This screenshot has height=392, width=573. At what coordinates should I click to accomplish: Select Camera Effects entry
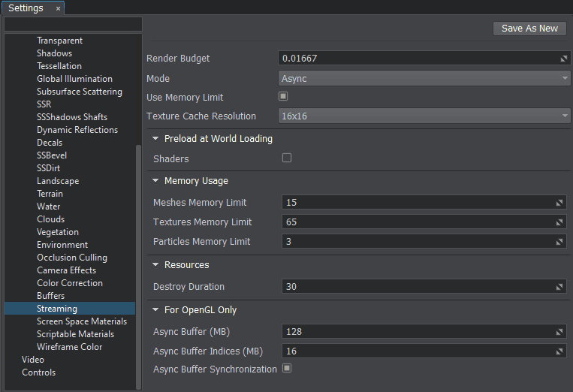point(67,270)
